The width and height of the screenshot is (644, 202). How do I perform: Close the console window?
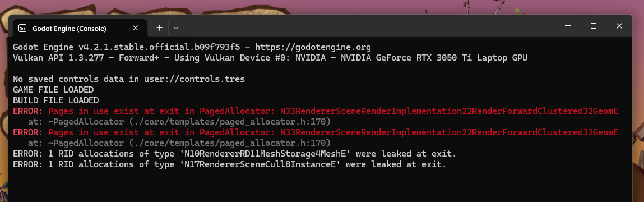pos(619,26)
